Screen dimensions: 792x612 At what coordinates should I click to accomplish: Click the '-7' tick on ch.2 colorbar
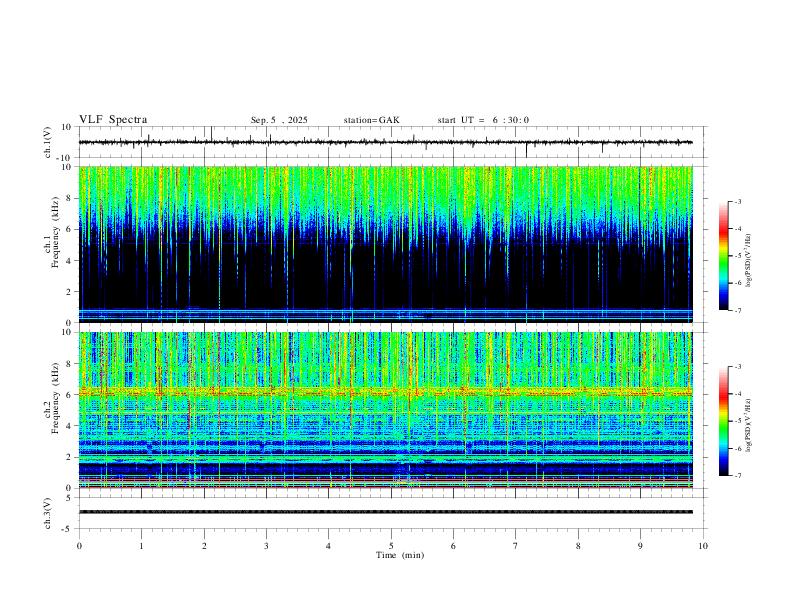coord(737,476)
